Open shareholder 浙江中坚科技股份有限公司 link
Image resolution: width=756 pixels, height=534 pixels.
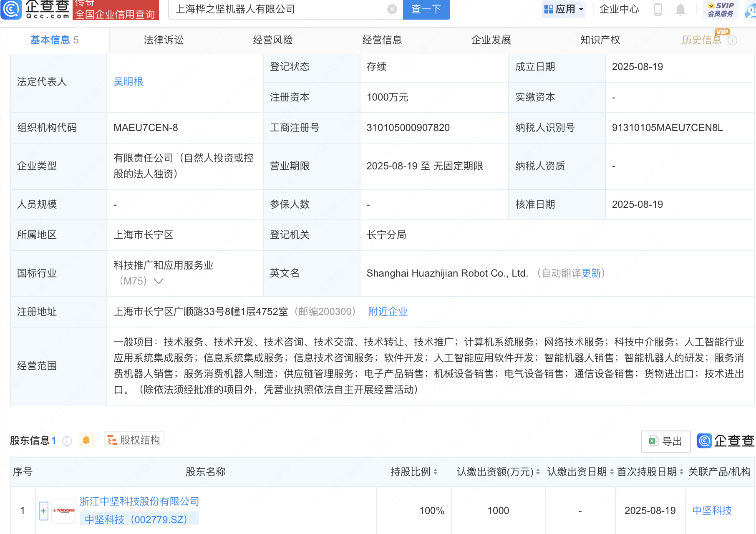(x=139, y=501)
